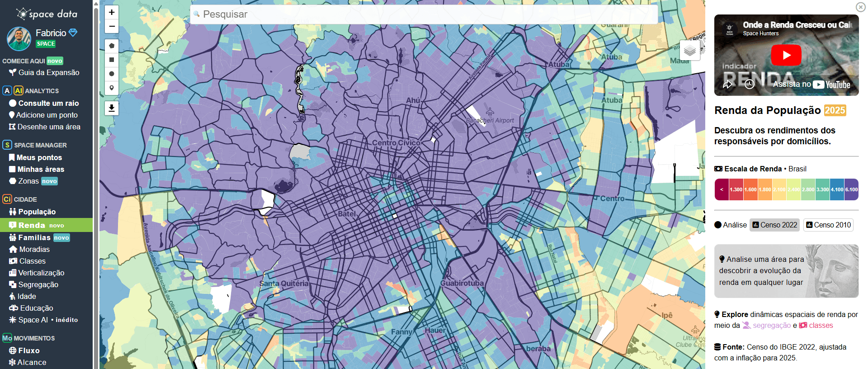Open Meus pontos

coord(35,157)
